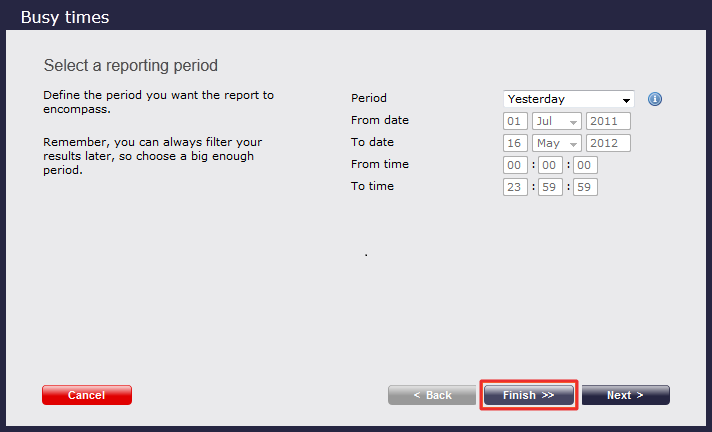Select the To date year field 2012
This screenshot has width=712, height=432.
[608, 143]
